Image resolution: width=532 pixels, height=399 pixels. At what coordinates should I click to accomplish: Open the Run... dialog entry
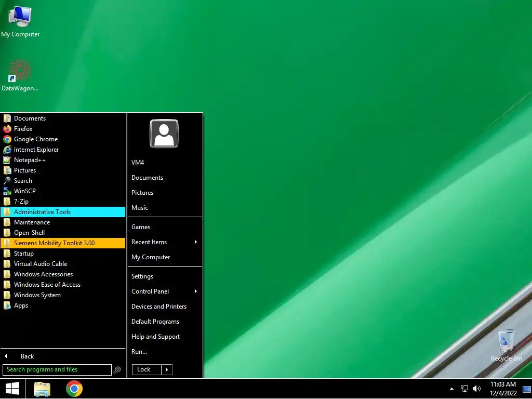point(165,352)
